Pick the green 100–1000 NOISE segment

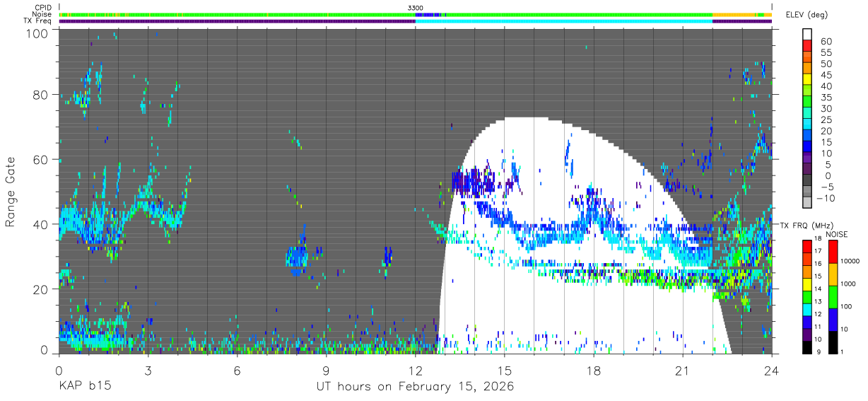click(833, 296)
